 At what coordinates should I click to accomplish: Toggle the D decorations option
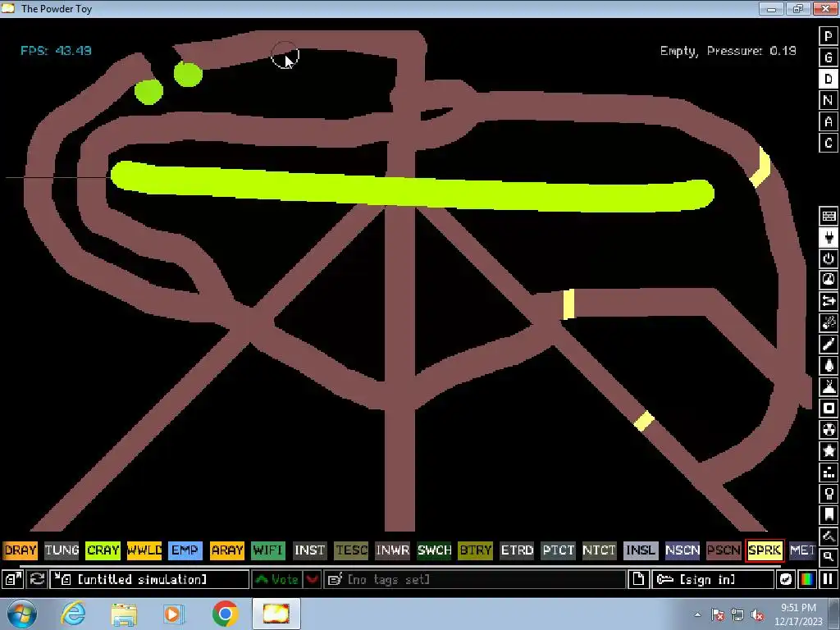829,79
